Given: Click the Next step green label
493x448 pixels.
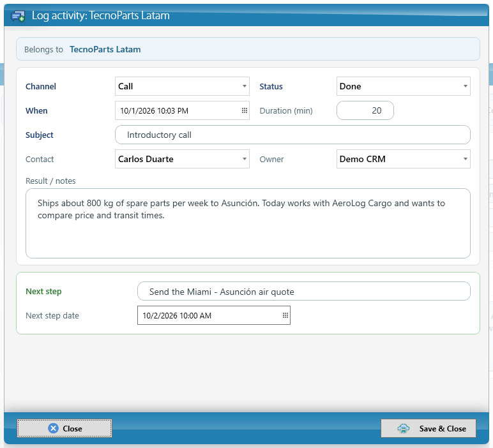Looking at the screenshot, I should (43, 292).
